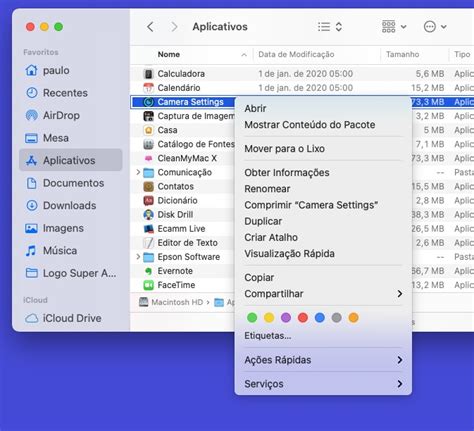Choose Abrir in the context menu
This screenshot has height=431, width=474.
[323, 109]
